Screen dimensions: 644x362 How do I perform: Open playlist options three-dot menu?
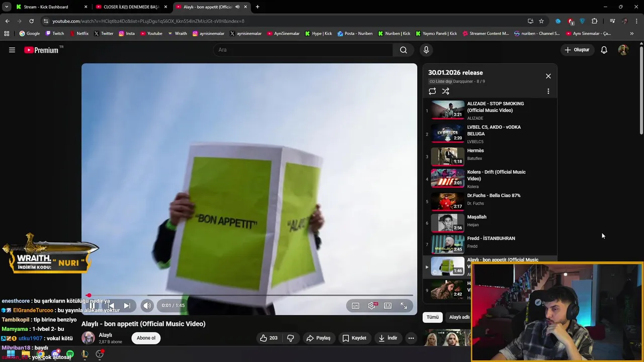click(548, 91)
